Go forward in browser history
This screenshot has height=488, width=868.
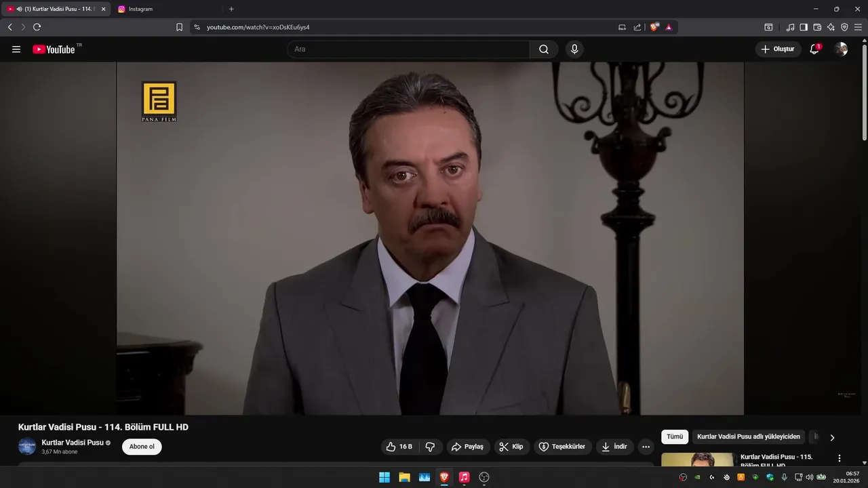(23, 27)
